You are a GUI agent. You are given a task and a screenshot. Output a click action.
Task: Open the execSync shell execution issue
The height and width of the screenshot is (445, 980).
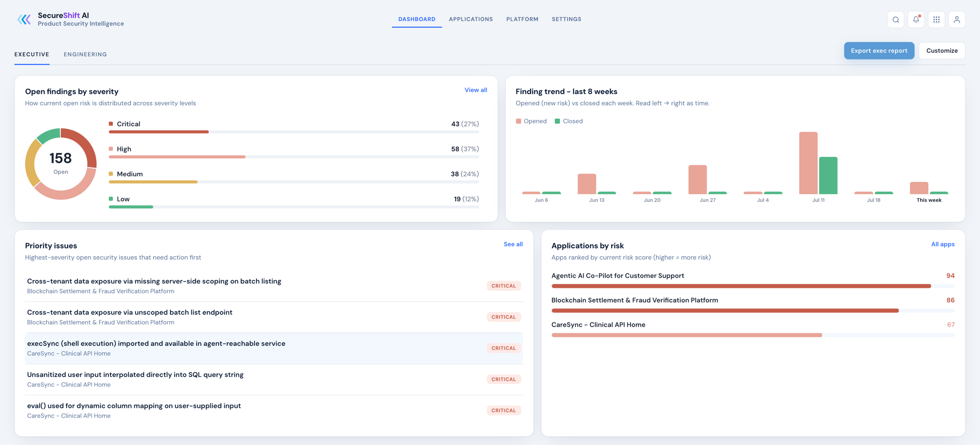(274, 348)
